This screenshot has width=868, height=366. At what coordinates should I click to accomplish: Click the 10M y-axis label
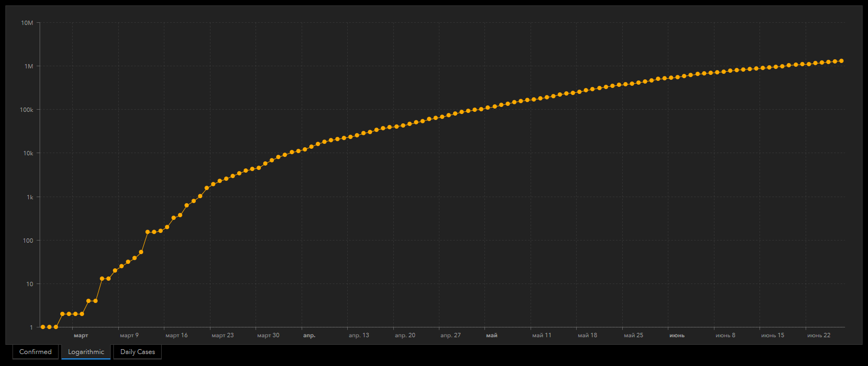click(x=27, y=23)
